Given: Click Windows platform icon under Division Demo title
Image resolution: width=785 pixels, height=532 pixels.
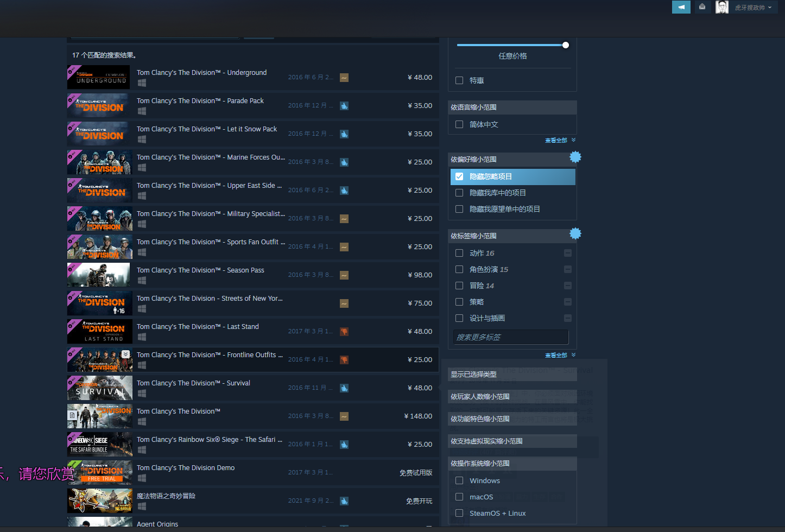Looking at the screenshot, I should point(142,478).
